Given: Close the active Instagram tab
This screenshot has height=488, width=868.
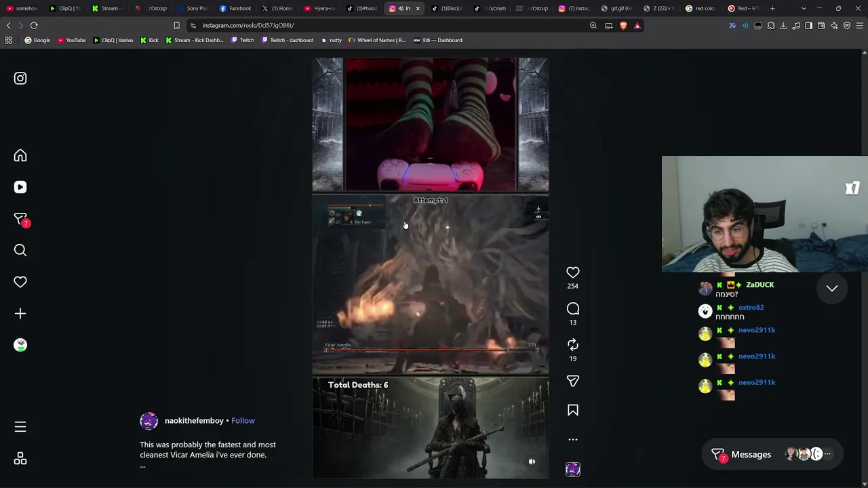Looking at the screenshot, I should click(418, 9).
